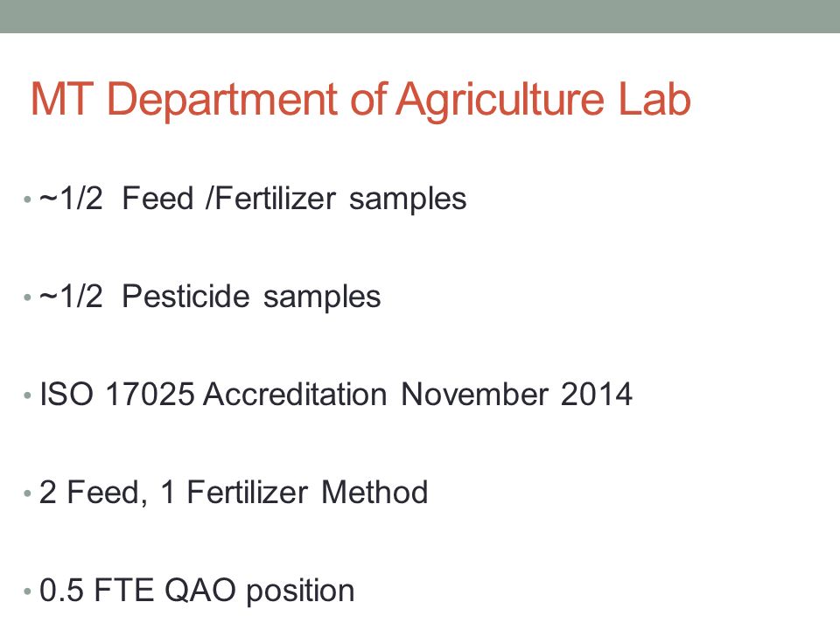This screenshot has width=840, height=630.
Task: Select the ISO 17025 Accreditation November 2014 line
Action: (336, 395)
